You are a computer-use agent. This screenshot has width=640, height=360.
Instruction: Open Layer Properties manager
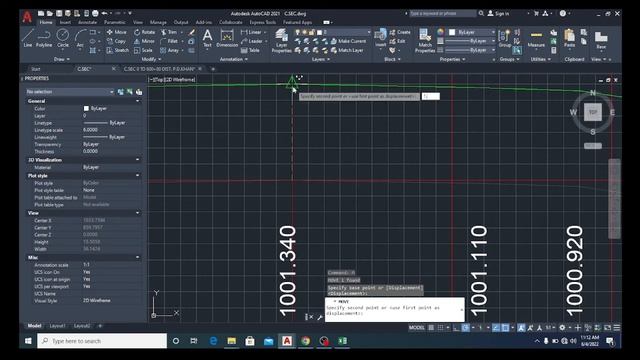click(282, 40)
